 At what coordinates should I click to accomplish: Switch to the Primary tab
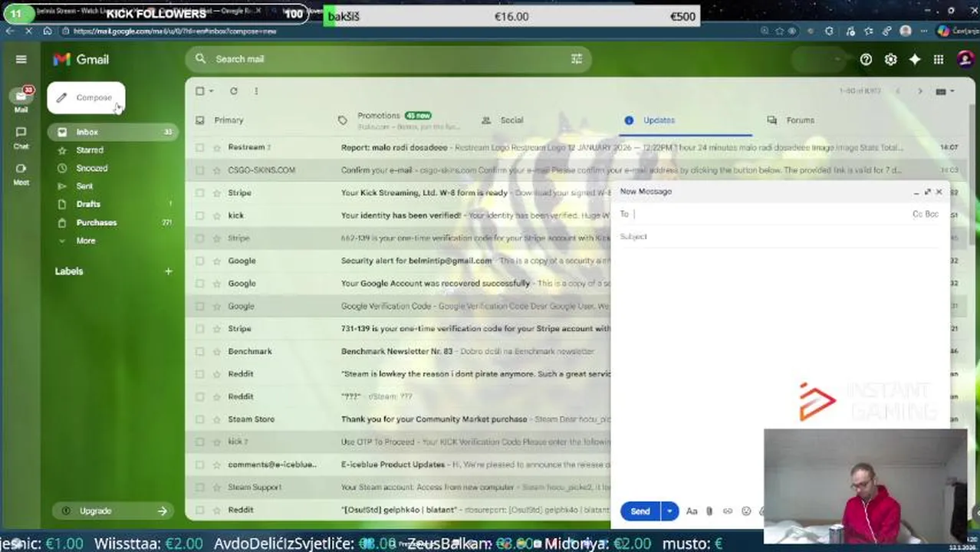[229, 120]
